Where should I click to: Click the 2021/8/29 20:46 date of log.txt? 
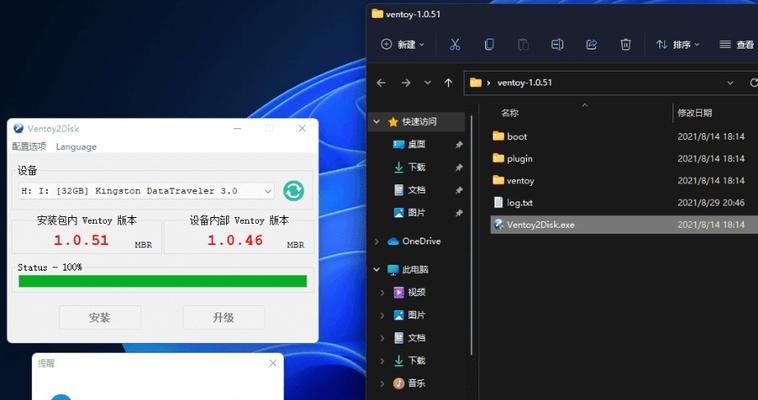pos(711,203)
